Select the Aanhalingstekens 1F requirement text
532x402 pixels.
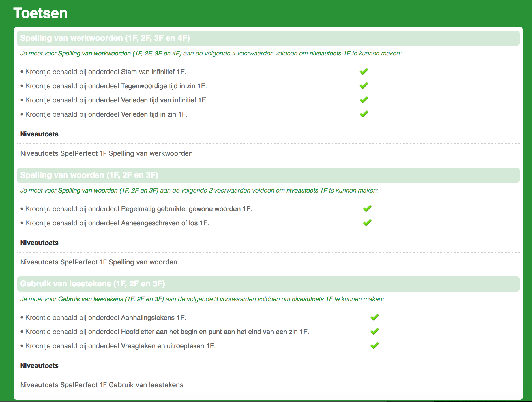point(153,318)
